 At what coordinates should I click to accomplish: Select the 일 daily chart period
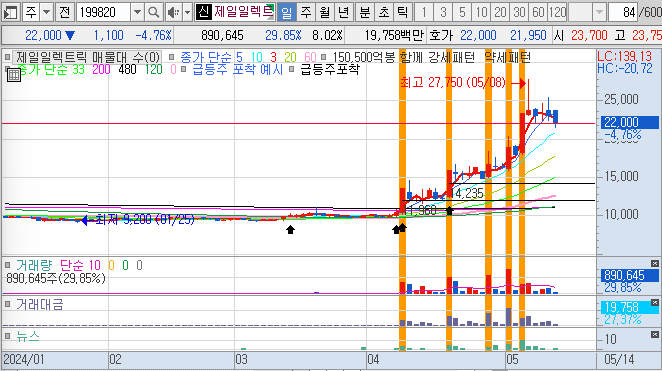pyautogui.click(x=286, y=12)
